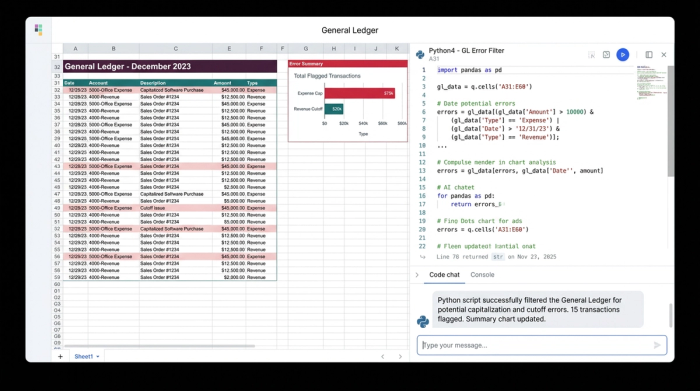Click the General Ledger file title

[350, 30]
